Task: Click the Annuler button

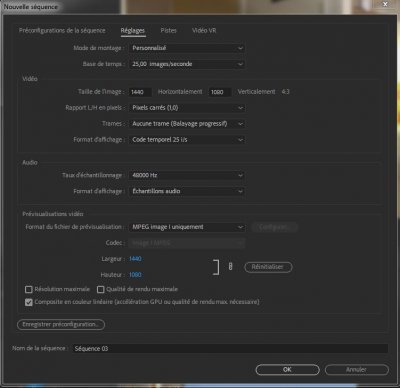Action: pyautogui.click(x=356, y=370)
